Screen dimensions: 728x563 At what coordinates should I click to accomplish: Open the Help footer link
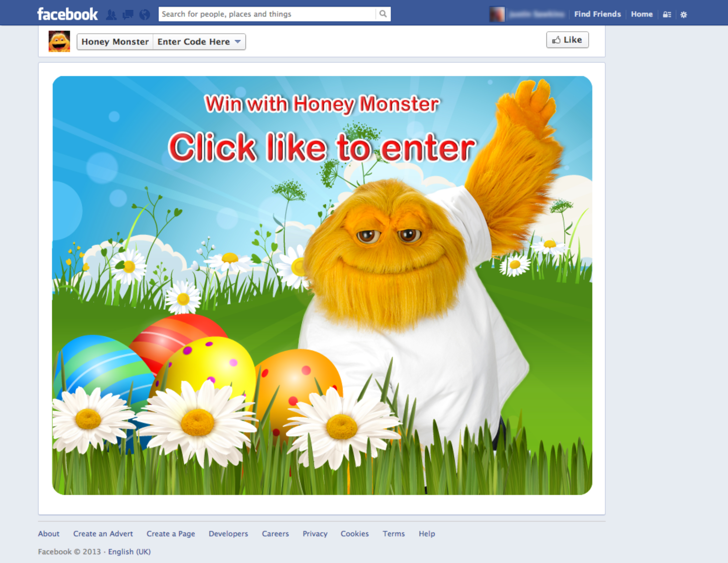tap(427, 534)
